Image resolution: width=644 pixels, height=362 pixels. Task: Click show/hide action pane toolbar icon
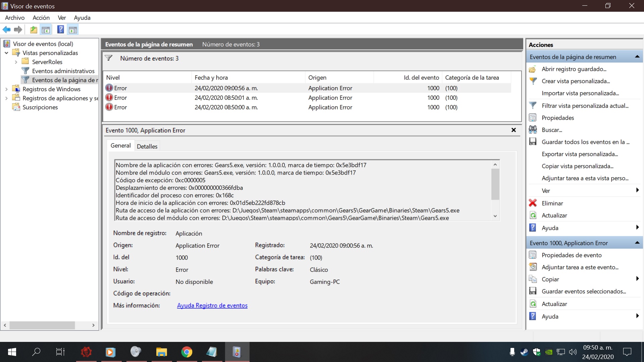[x=73, y=30]
